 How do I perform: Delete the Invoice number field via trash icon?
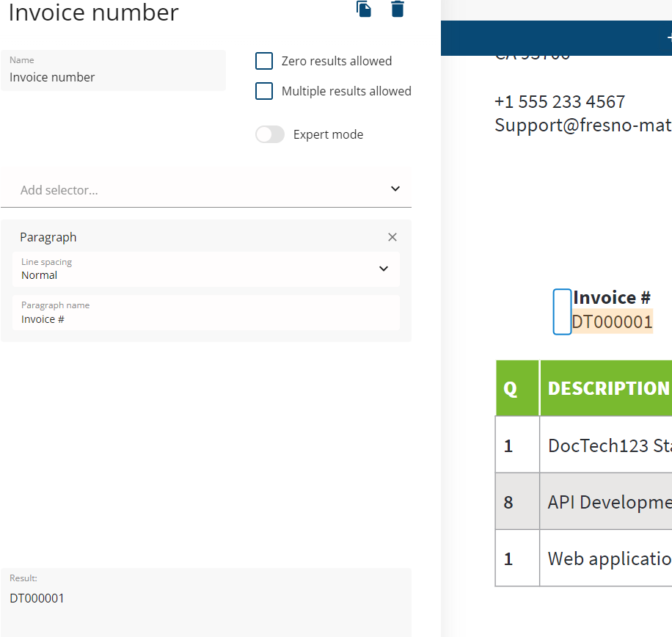[x=398, y=9]
